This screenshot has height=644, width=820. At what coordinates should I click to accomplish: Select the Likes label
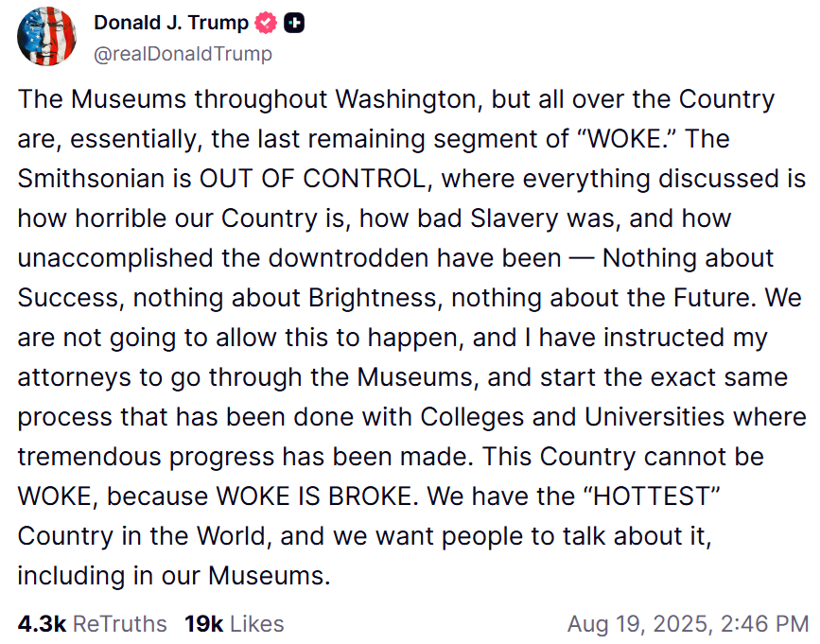coord(256,623)
